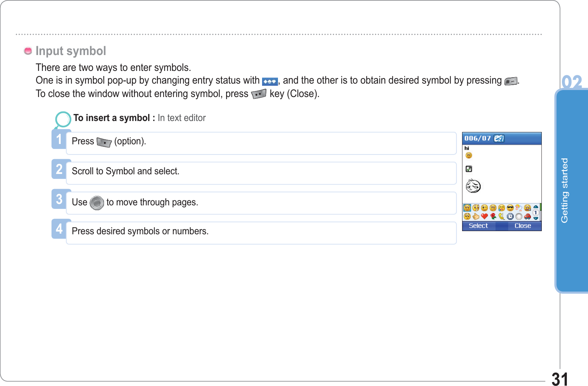The width and height of the screenshot is (588, 386).
Task: Click the typed text 'hi'
Action: point(467,148)
